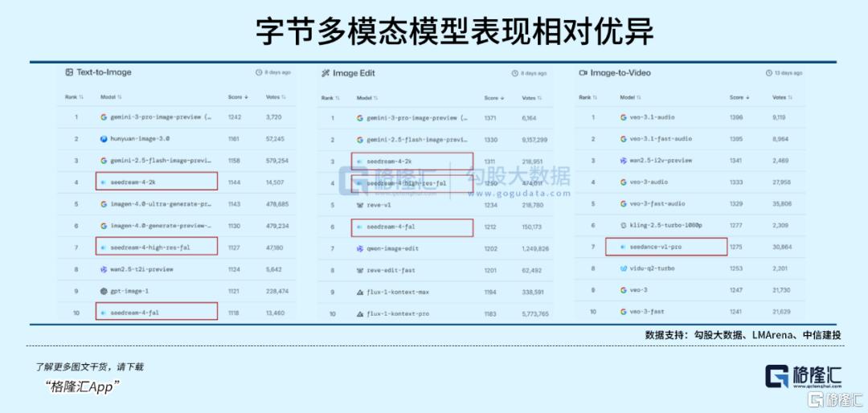Click the Text-to-Image panel header icon
Viewport: 868px width, 413px height.
[x=69, y=72]
